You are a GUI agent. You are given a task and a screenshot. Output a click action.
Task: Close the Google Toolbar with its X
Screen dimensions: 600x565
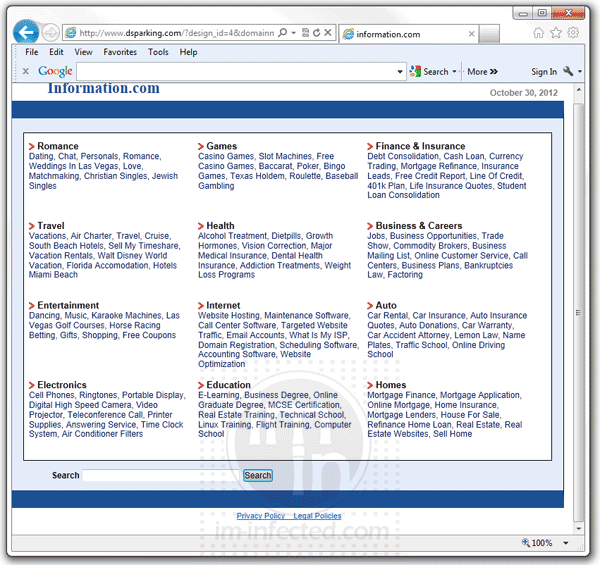(25, 72)
